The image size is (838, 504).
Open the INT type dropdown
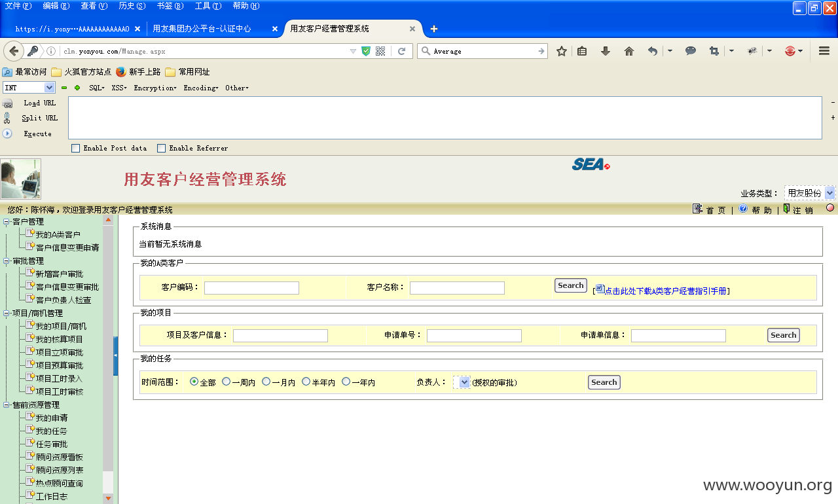click(29, 88)
